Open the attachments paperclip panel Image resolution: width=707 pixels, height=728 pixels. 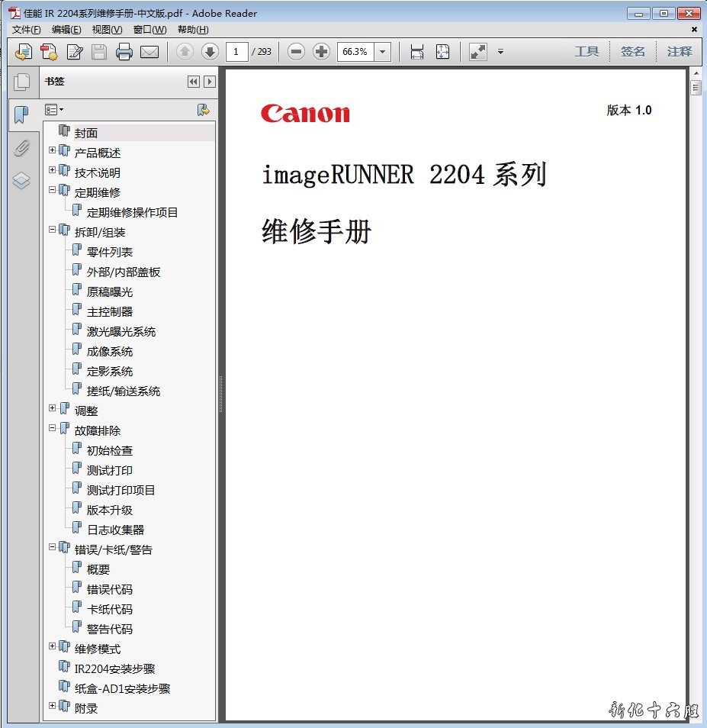click(x=21, y=148)
